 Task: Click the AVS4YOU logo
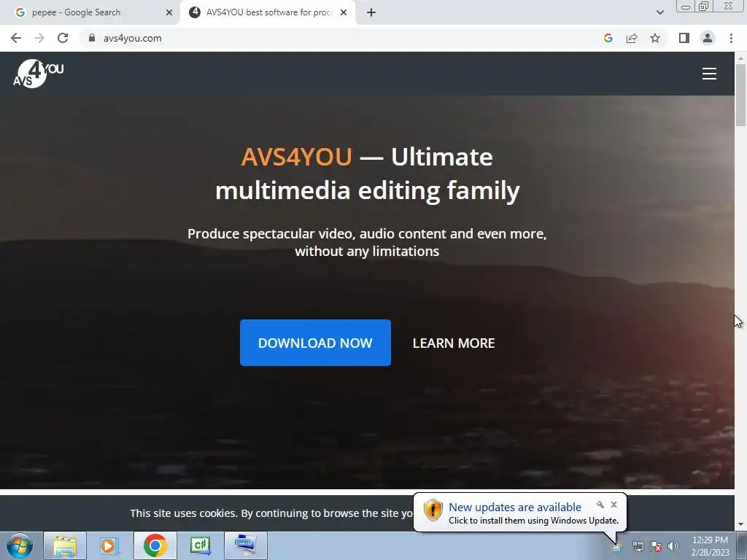[x=38, y=74]
